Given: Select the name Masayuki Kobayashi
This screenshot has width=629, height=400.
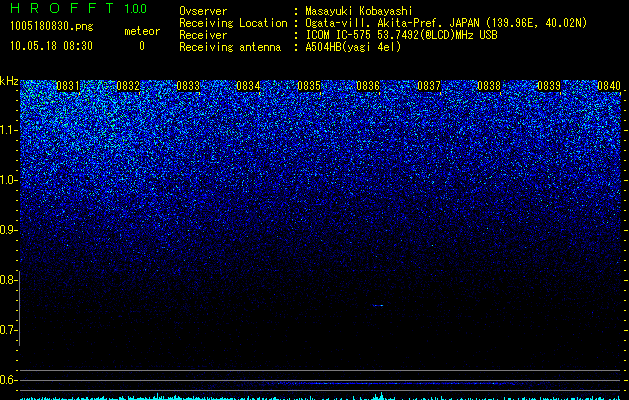Looking at the screenshot, I should (359, 11).
